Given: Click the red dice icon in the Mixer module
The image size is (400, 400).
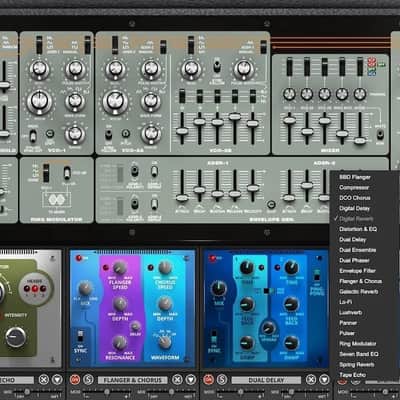Looking at the screenshot, I should 372,62.
